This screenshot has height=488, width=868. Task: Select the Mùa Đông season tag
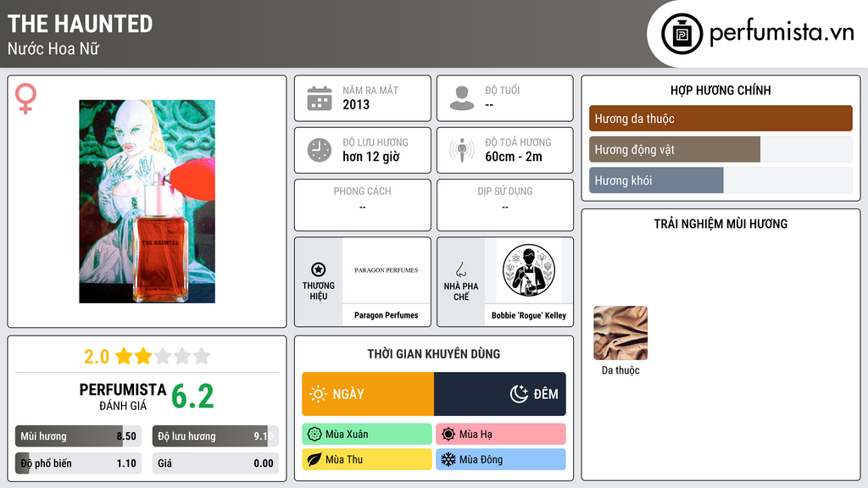pyautogui.click(x=501, y=459)
